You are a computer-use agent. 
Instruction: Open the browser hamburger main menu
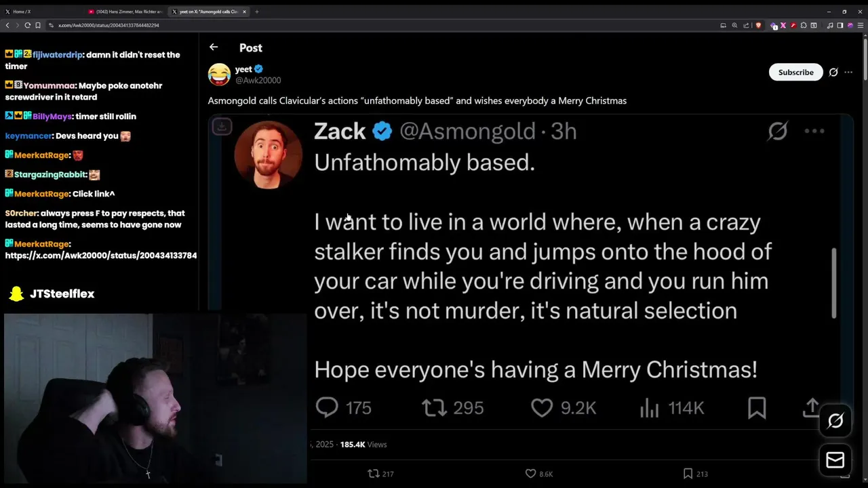coord(861,25)
